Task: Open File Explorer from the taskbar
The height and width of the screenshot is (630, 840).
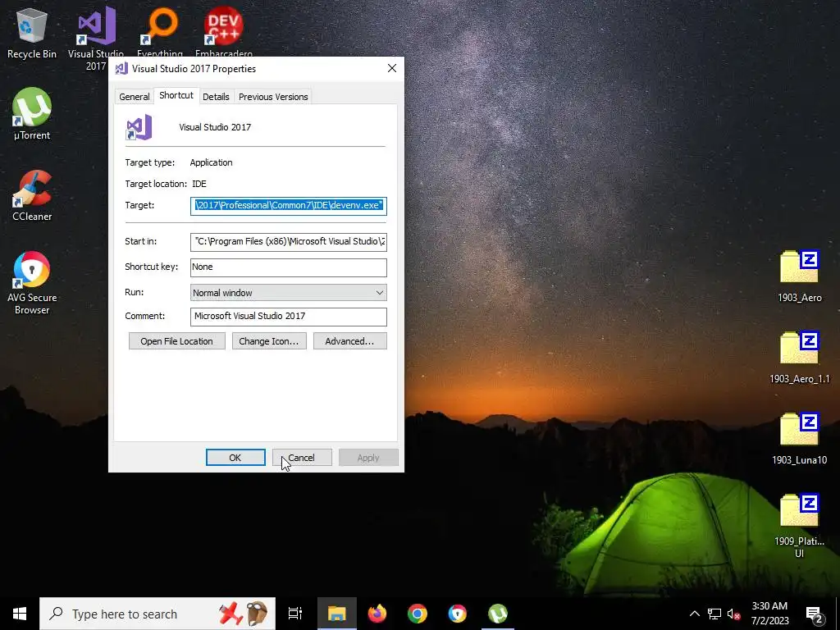Action: click(x=337, y=614)
